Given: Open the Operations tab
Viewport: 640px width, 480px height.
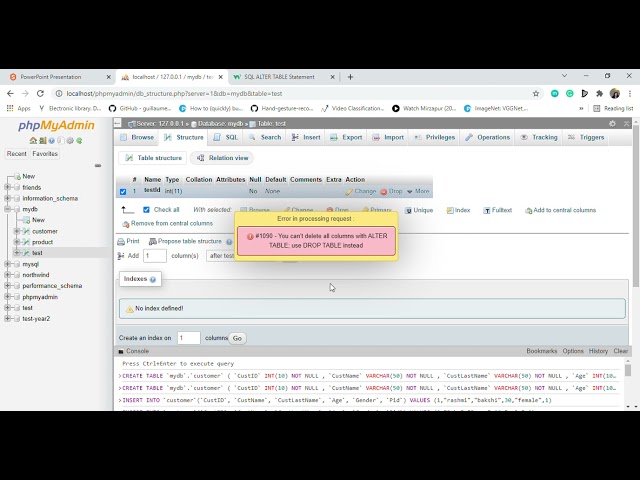Looking at the screenshot, I should (488, 138).
